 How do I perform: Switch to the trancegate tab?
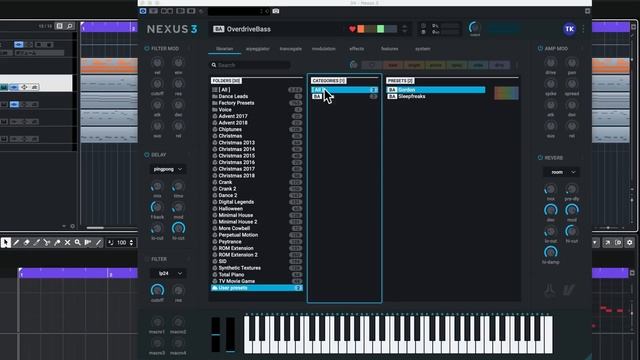(291, 49)
